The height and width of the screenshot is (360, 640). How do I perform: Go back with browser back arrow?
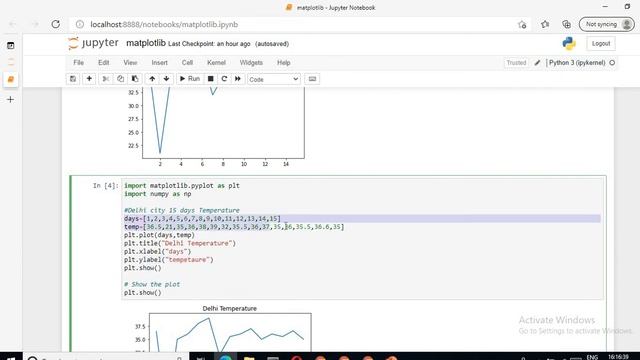12,24
